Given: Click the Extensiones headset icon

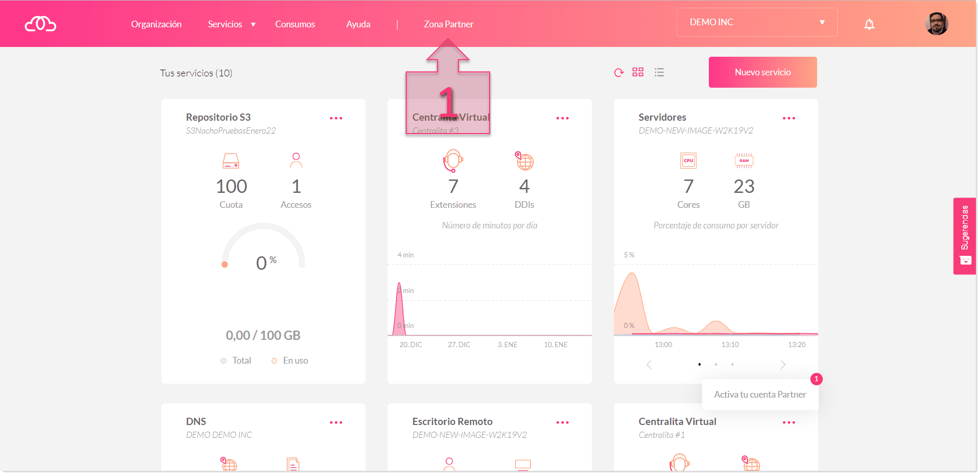Looking at the screenshot, I should point(453,161).
